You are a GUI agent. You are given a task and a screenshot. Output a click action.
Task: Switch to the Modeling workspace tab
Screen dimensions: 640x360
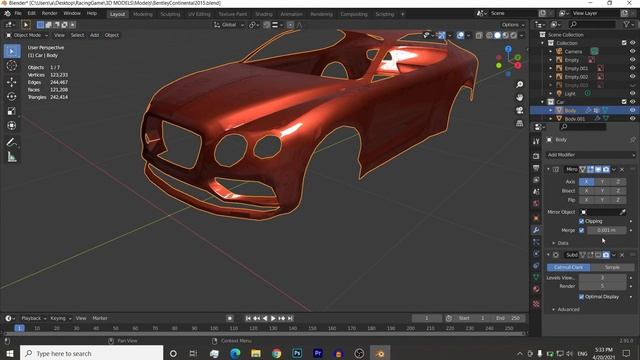click(142, 14)
